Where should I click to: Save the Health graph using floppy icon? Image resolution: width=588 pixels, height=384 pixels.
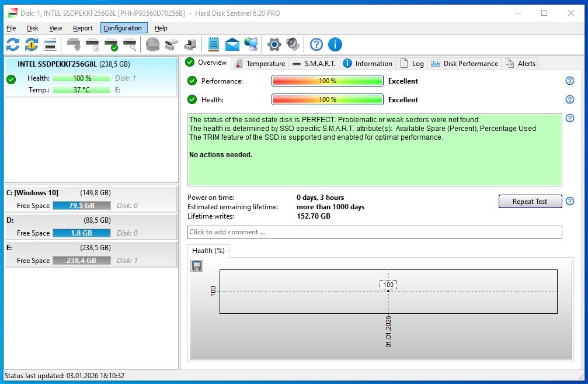(197, 266)
